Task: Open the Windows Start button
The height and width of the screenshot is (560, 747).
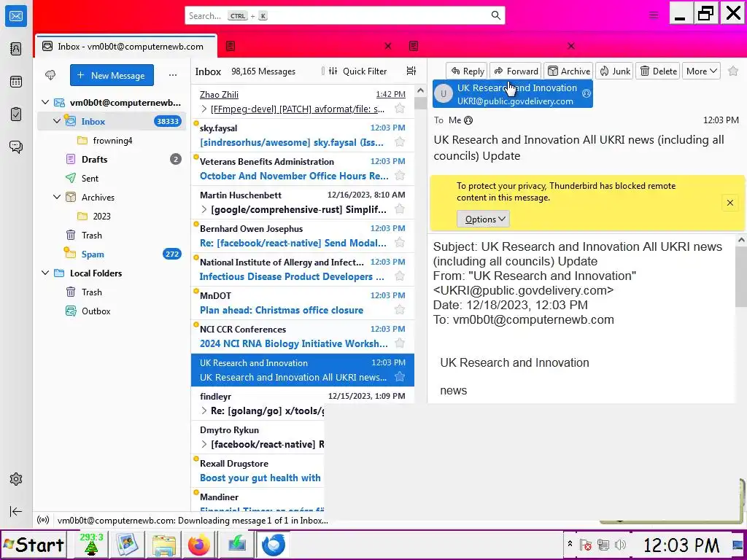Action: point(34,545)
